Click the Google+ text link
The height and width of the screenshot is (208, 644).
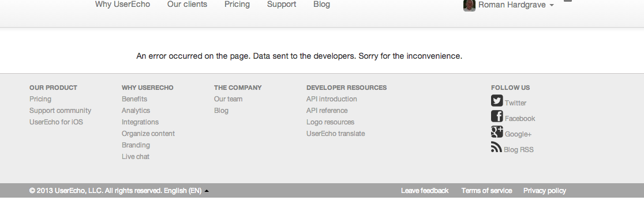click(518, 134)
